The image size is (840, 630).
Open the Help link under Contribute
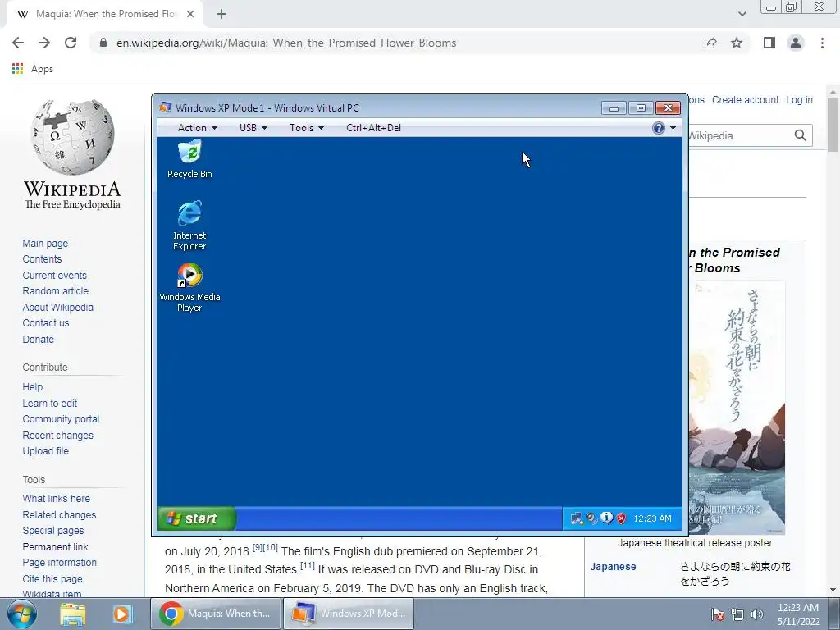[32, 387]
